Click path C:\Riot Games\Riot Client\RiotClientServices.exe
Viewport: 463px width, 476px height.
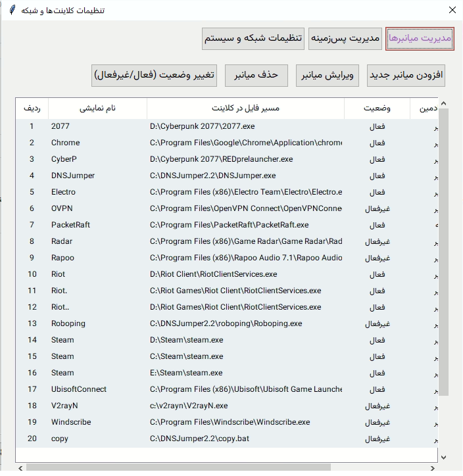point(235,291)
